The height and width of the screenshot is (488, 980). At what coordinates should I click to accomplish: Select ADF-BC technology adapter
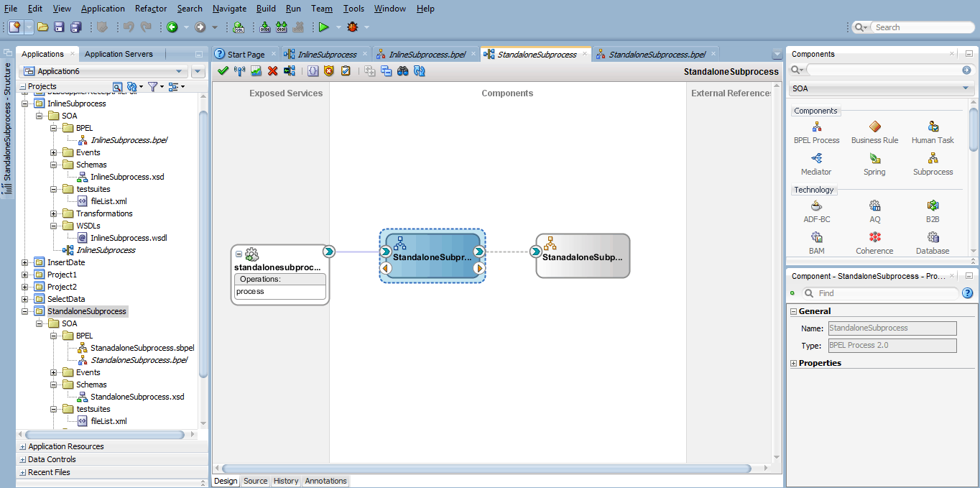click(816, 212)
